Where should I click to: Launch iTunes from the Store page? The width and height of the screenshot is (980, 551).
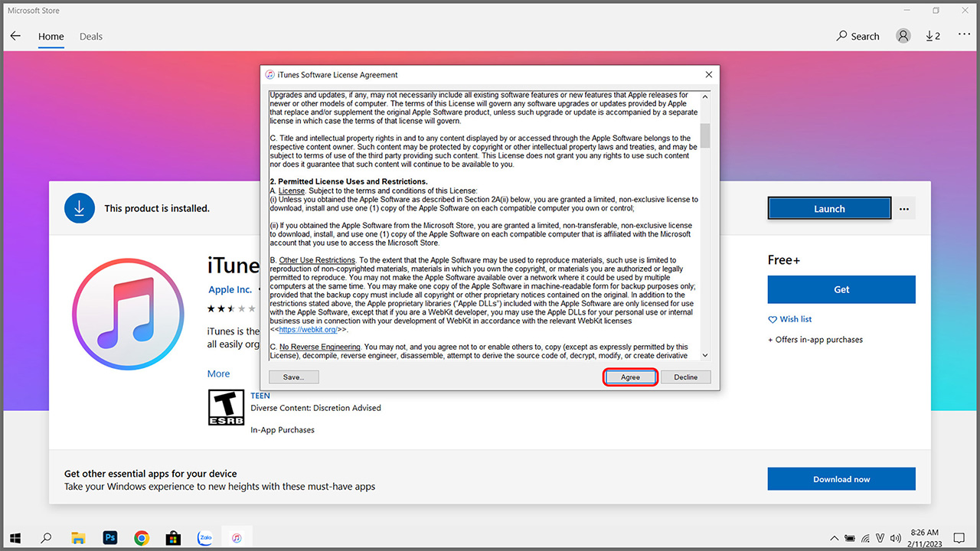(829, 209)
